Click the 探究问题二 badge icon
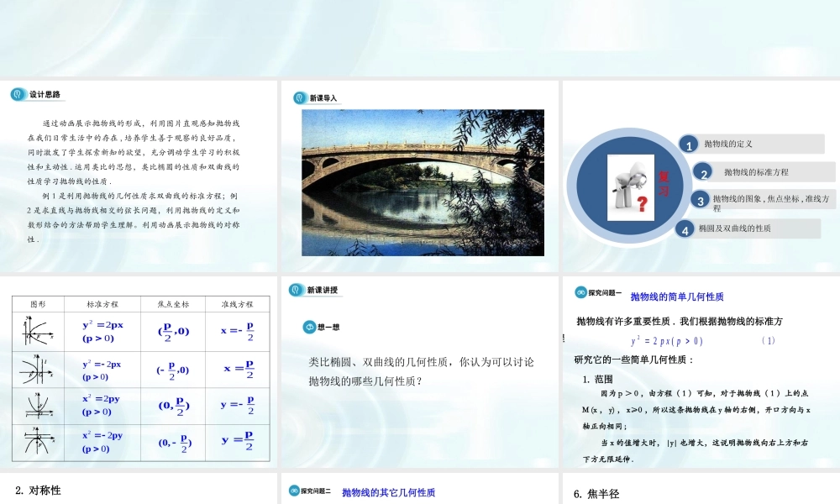The height and width of the screenshot is (504, 840). tap(294, 491)
